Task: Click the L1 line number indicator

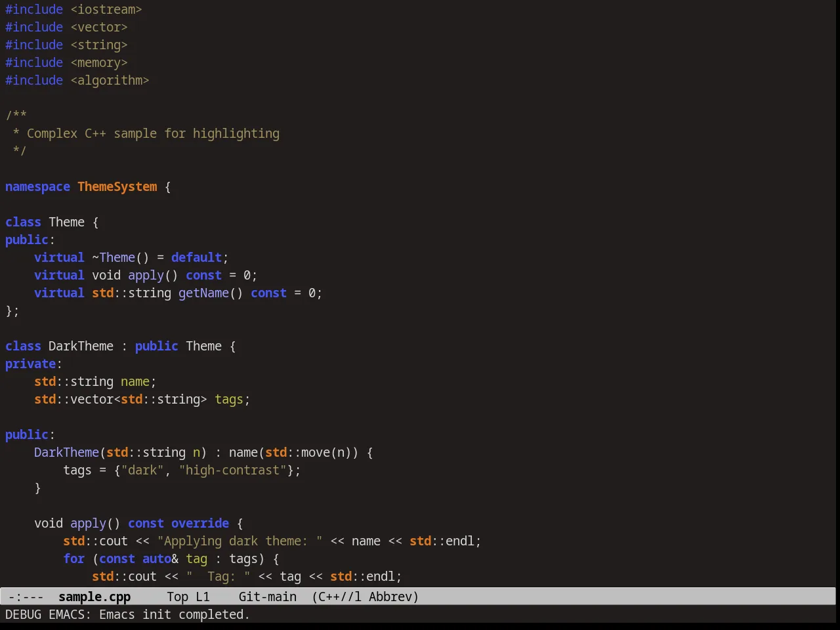Action: (203, 597)
